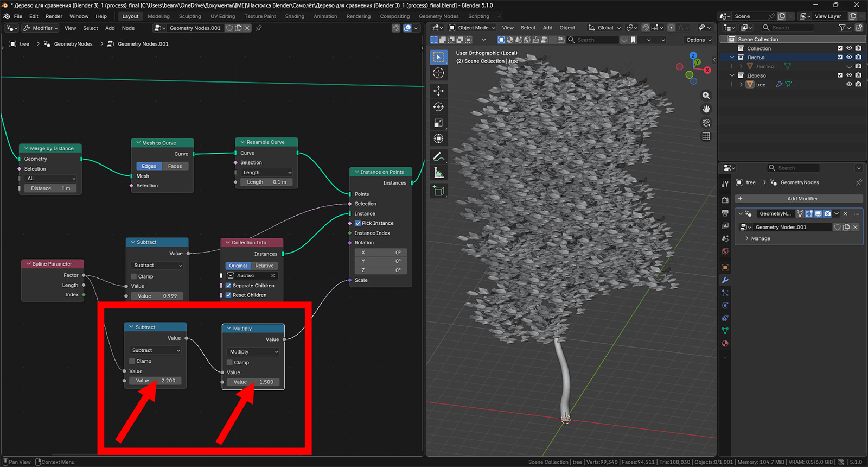This screenshot has height=467, width=868.
Task: Select the Cursor tool in viewport toolbar
Action: pos(438,73)
